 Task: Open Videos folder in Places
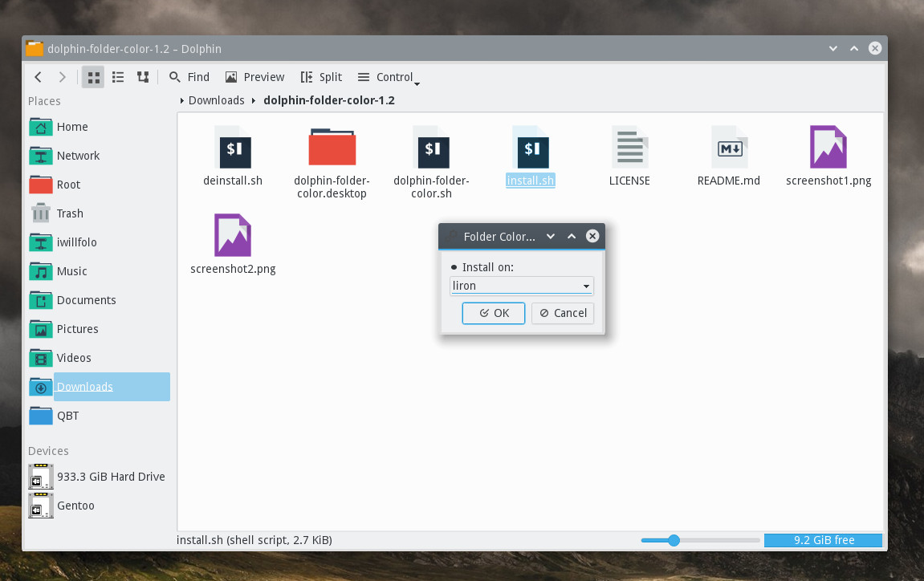99,358
